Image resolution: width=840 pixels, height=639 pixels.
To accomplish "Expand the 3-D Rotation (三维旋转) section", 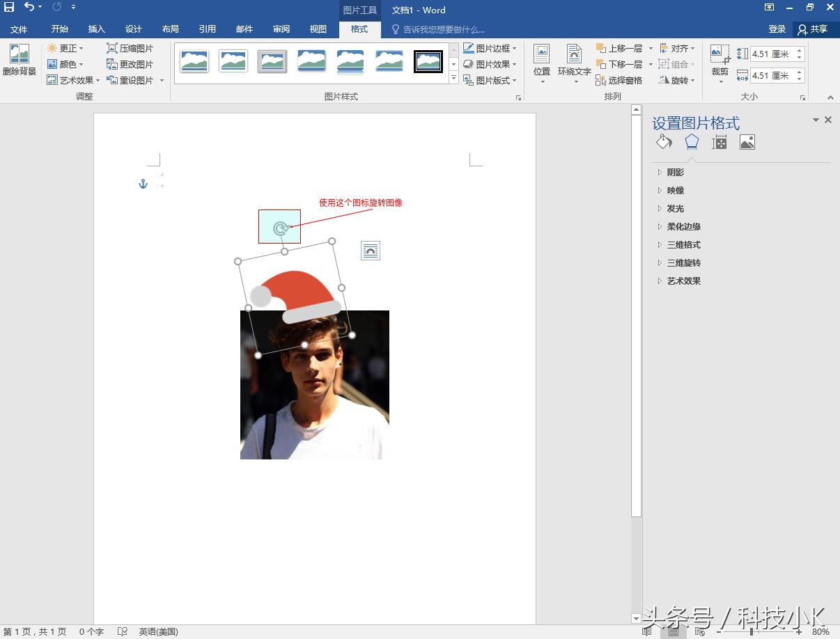I will [683, 262].
